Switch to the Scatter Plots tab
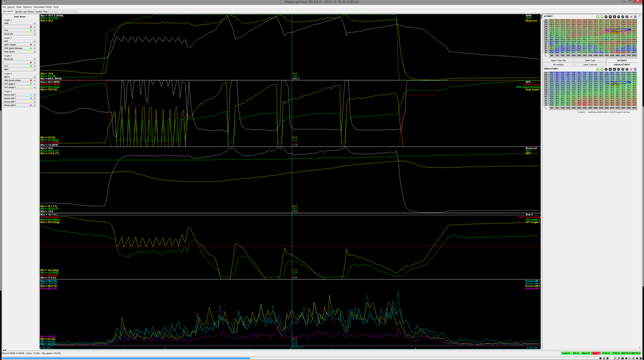 (42, 11)
